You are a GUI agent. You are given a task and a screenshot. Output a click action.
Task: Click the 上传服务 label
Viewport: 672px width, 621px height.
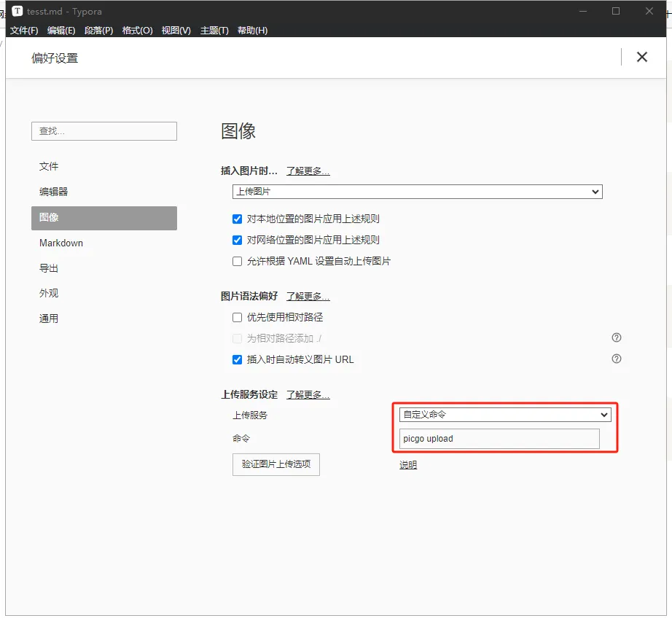pyautogui.click(x=250, y=415)
